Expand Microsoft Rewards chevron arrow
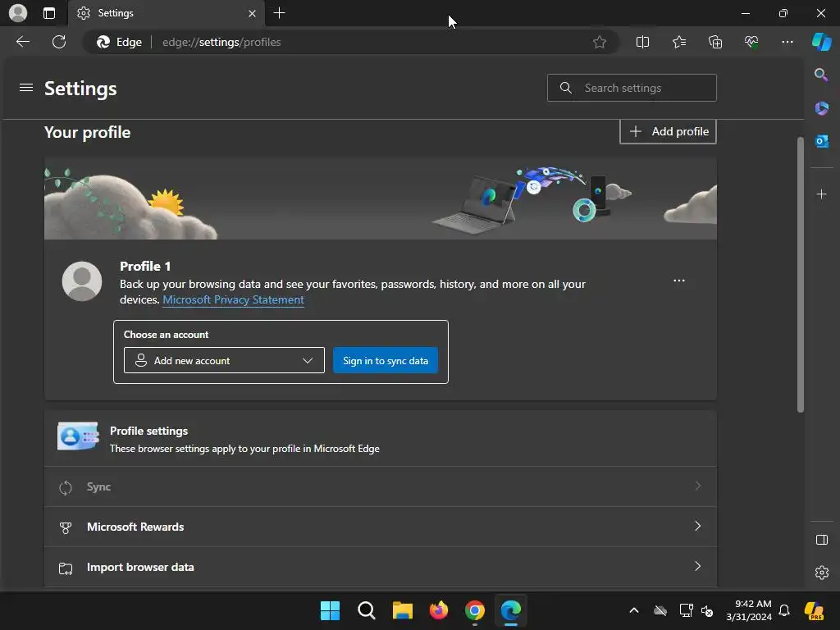Screen dimensions: 840x630 click(697, 526)
